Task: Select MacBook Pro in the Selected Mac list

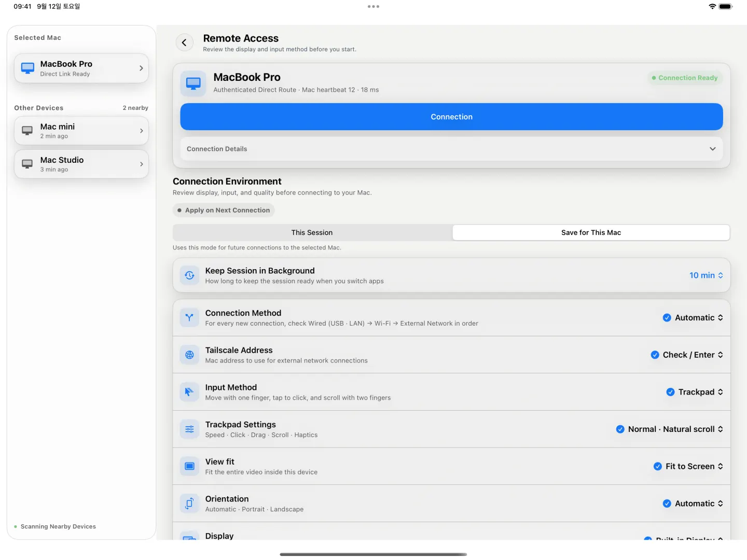Action: (x=81, y=68)
